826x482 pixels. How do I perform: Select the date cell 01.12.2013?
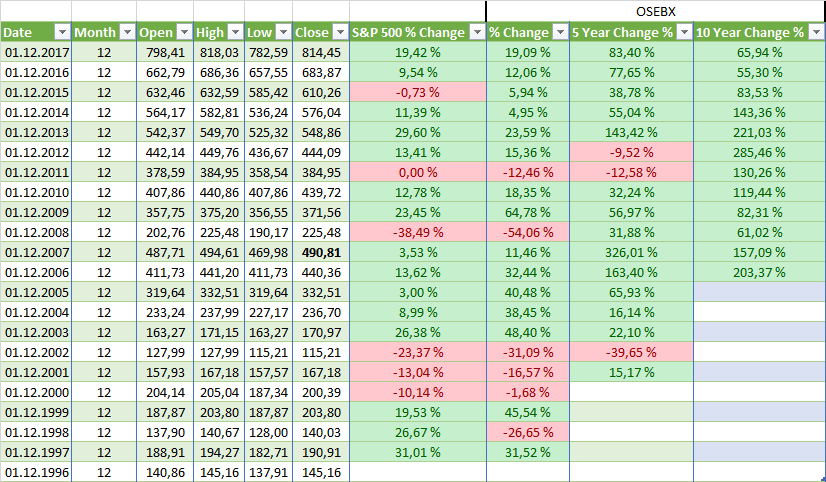(x=36, y=133)
